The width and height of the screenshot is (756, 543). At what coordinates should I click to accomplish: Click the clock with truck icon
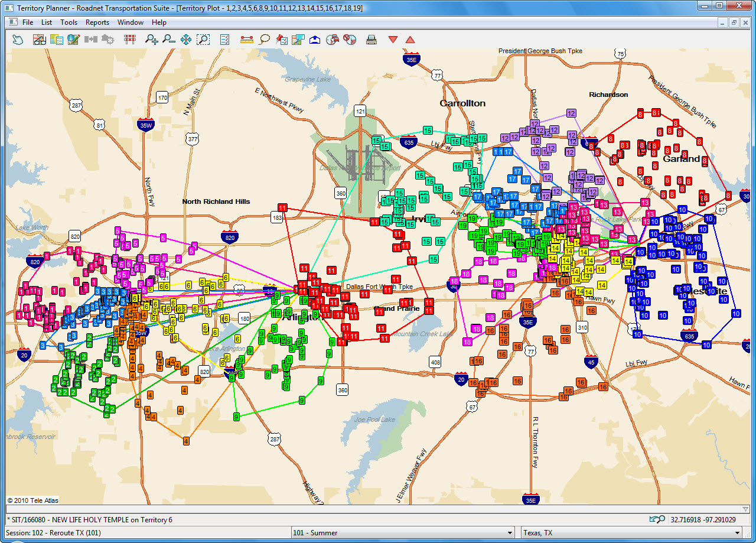pos(332,40)
